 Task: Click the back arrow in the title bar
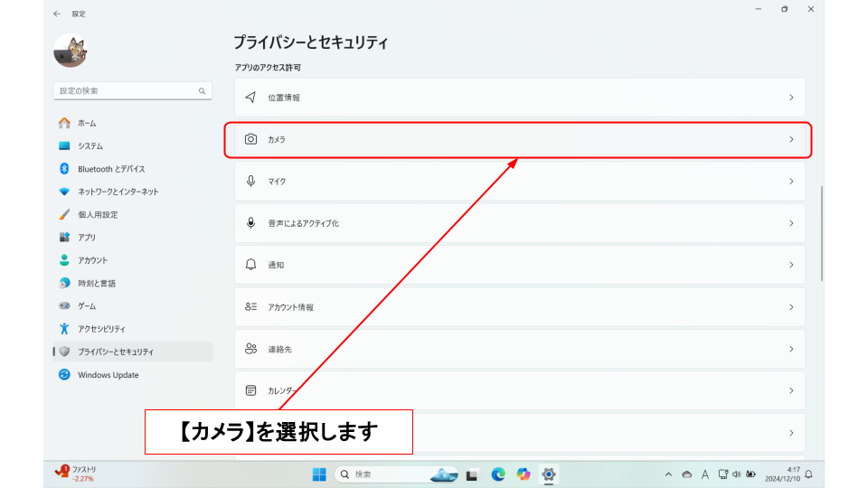pos(58,14)
